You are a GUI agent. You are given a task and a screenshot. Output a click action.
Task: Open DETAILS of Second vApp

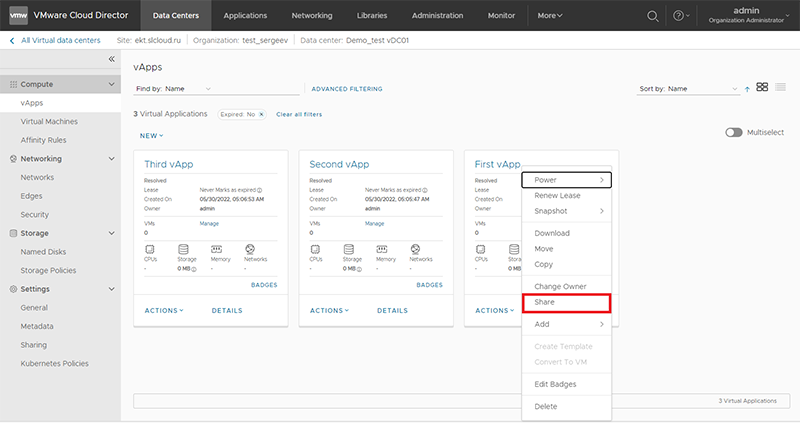pyautogui.click(x=392, y=310)
